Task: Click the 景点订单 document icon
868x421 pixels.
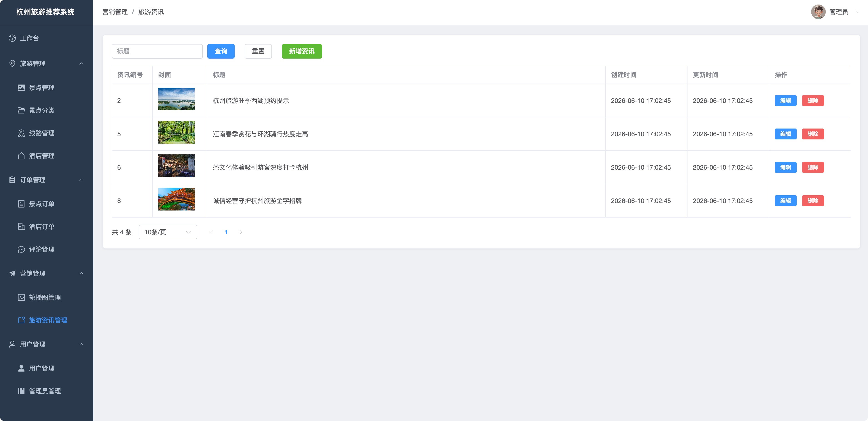Action: [21, 204]
